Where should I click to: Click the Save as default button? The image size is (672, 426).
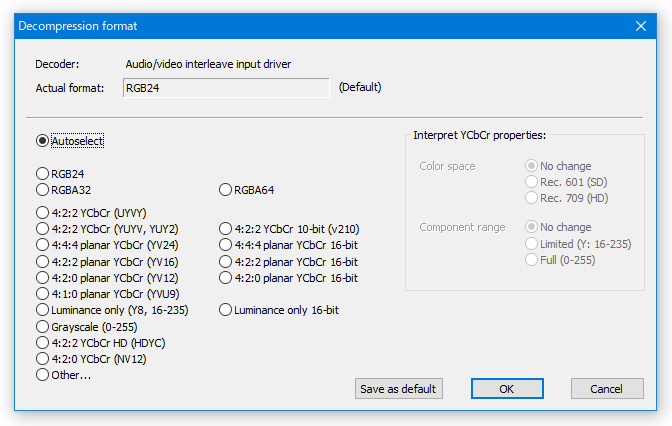[x=399, y=389]
